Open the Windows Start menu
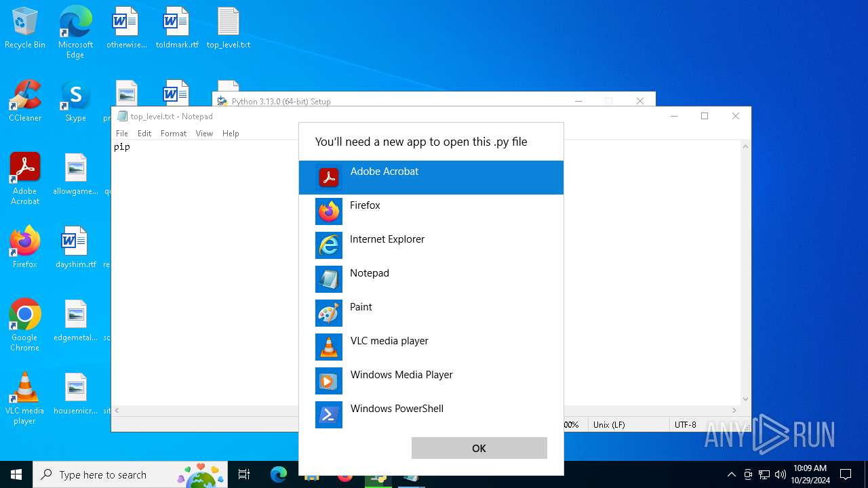This screenshot has height=488, width=868. click(x=16, y=474)
